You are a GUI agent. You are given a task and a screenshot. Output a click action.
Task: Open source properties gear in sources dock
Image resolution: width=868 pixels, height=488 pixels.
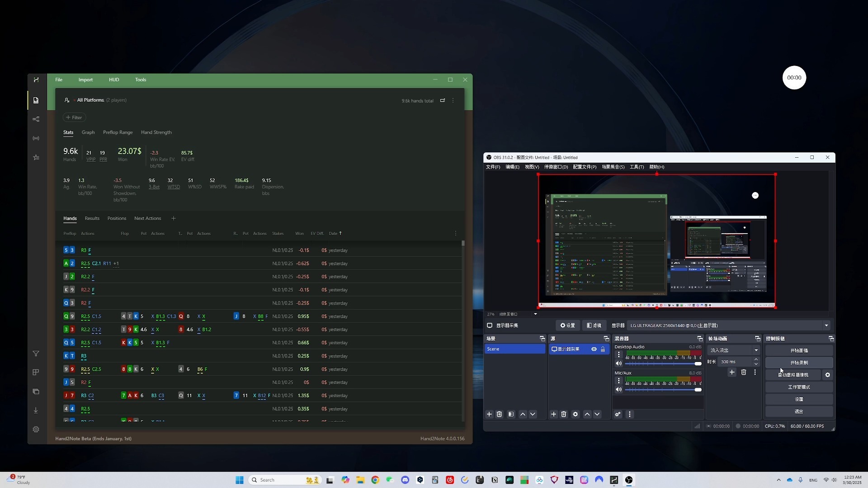coord(575,414)
